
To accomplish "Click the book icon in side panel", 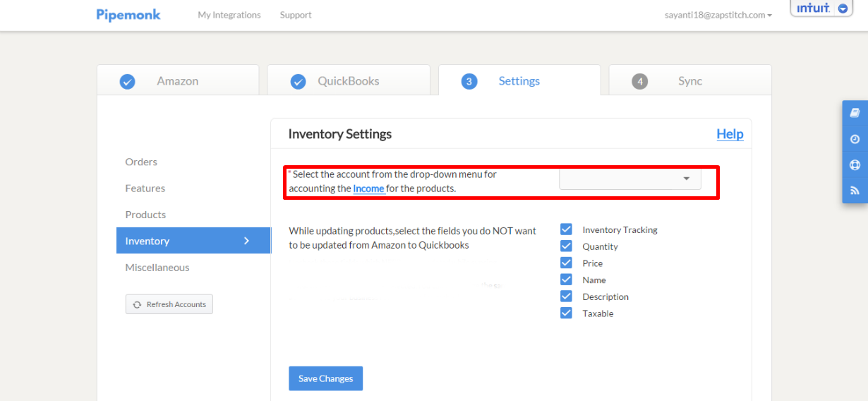I will 855,113.
